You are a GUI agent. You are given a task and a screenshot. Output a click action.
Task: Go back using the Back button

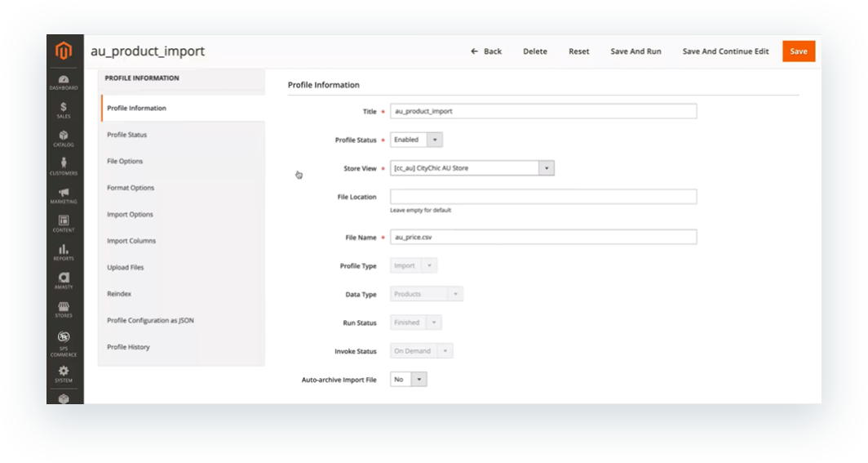point(486,51)
